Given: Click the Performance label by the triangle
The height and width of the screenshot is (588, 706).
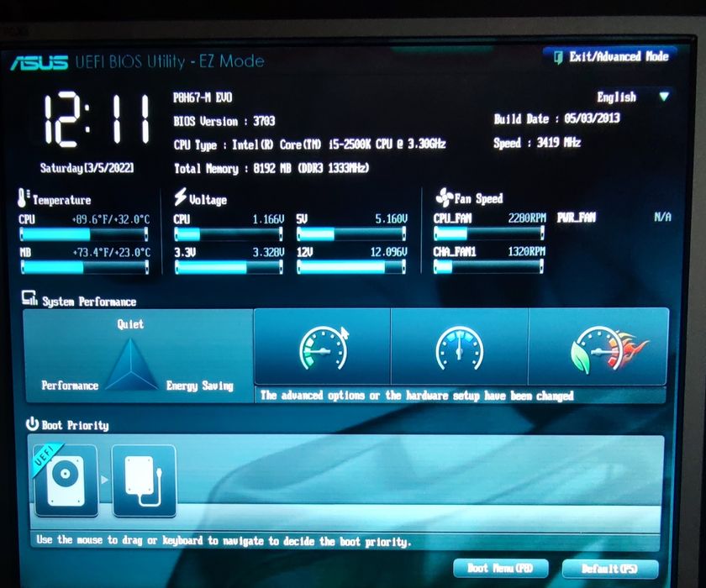Looking at the screenshot, I should (x=70, y=386).
